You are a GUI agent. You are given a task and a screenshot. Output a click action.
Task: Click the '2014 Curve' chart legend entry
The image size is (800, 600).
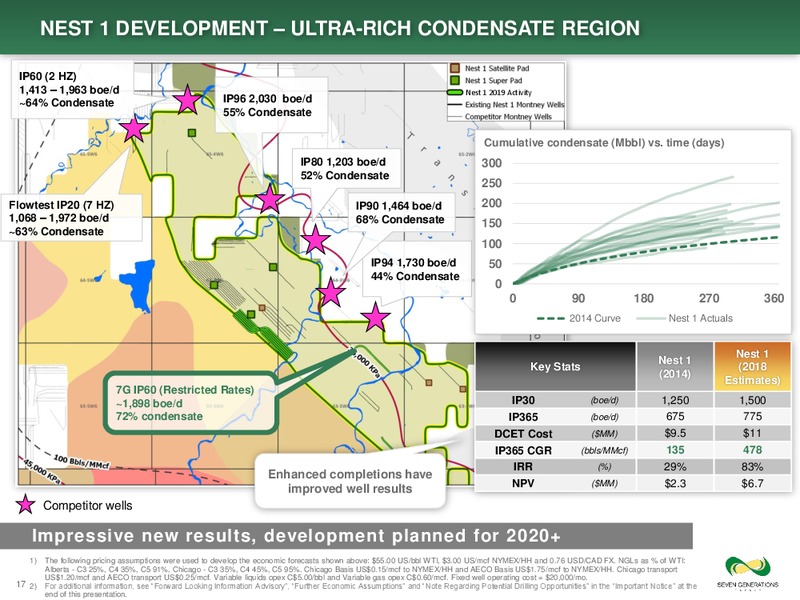[579, 318]
